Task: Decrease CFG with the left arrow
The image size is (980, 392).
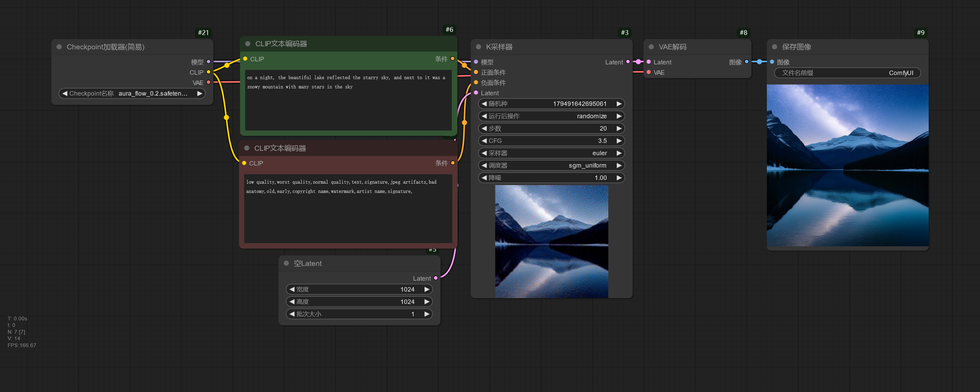Action: (x=483, y=140)
